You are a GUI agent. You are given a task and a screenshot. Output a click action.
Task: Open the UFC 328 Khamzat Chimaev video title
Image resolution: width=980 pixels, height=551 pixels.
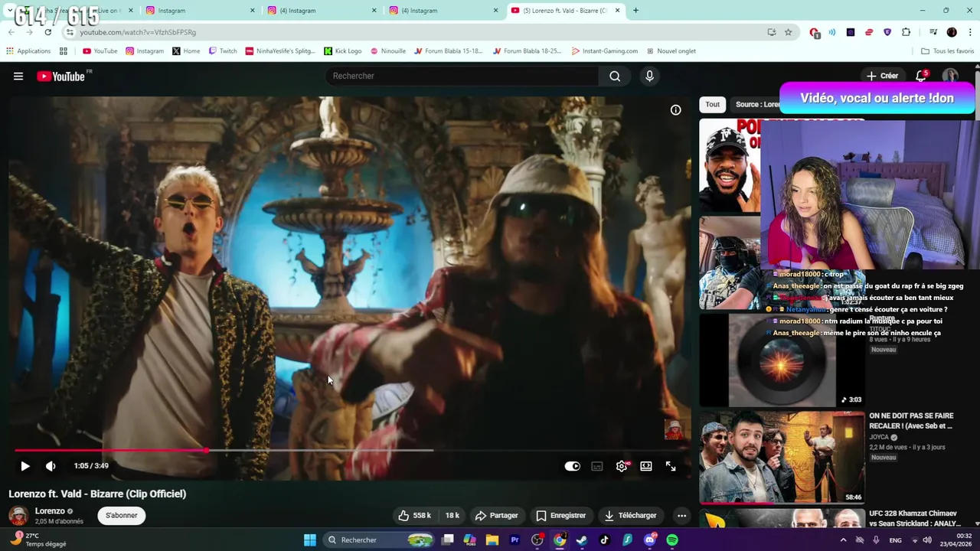pyautogui.click(x=914, y=518)
